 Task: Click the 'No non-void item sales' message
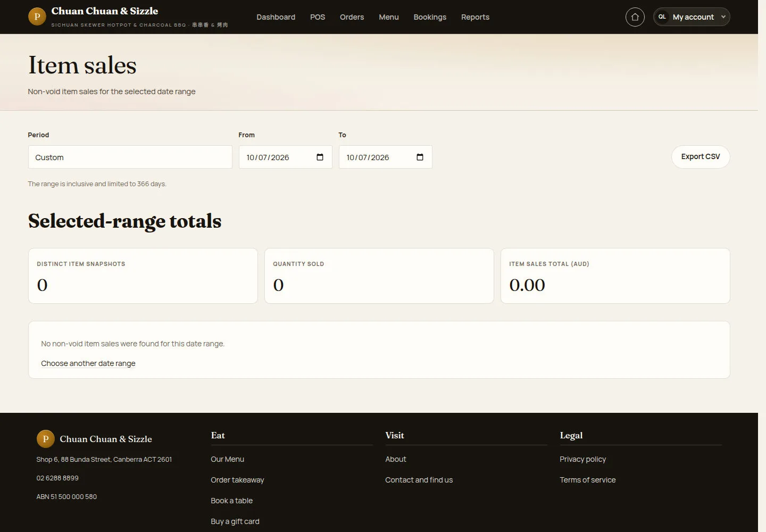click(132, 344)
